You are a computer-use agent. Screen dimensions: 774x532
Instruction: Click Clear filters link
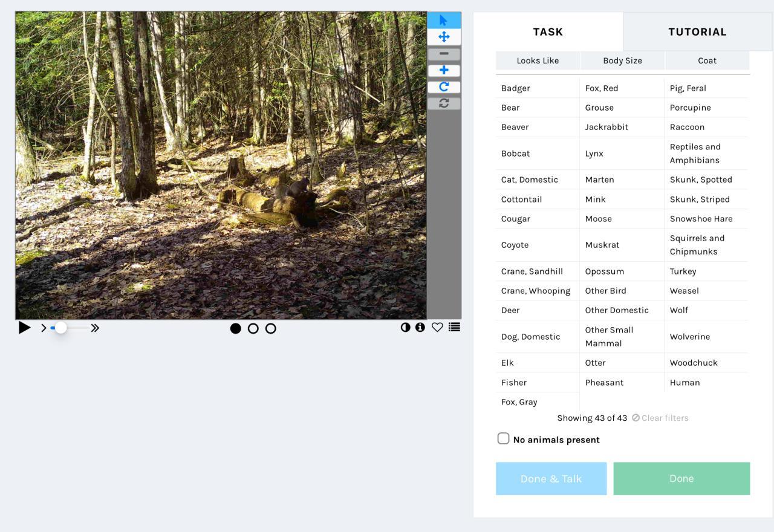click(660, 418)
